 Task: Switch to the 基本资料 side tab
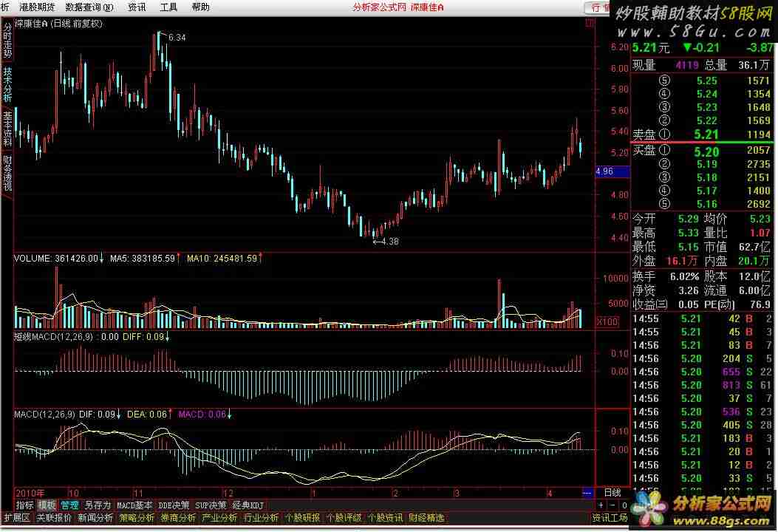tap(7, 129)
